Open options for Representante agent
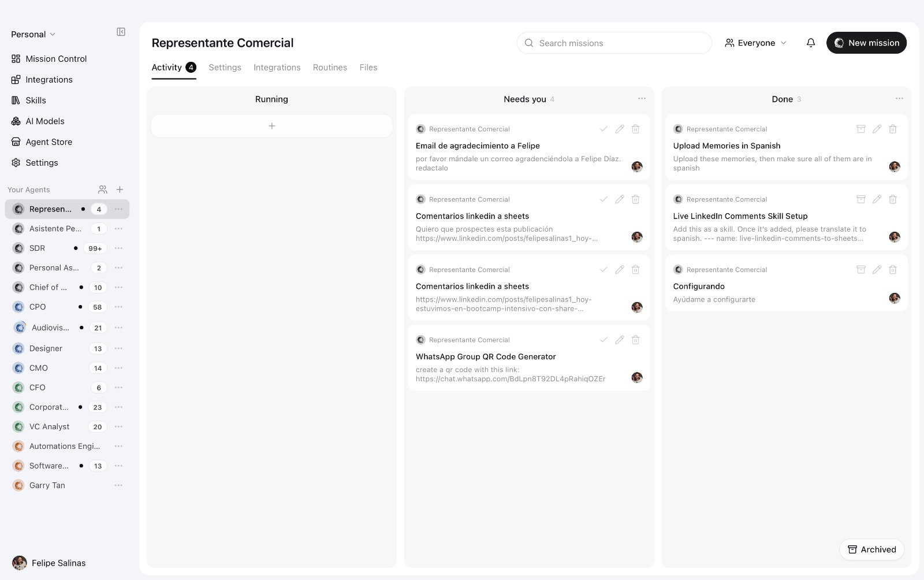 coord(118,209)
